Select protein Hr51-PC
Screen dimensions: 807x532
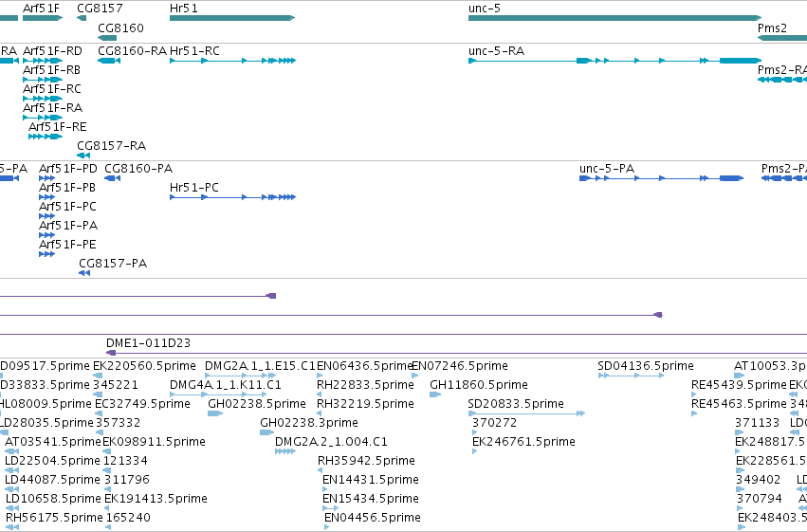(x=232, y=197)
